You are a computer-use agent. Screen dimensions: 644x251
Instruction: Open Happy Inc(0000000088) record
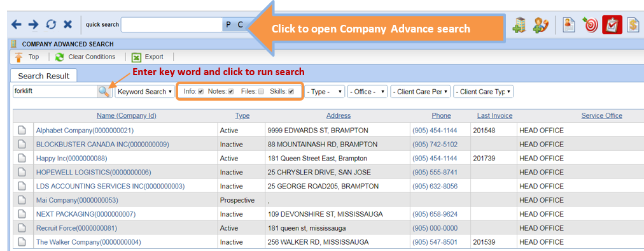pyautogui.click(x=72, y=159)
